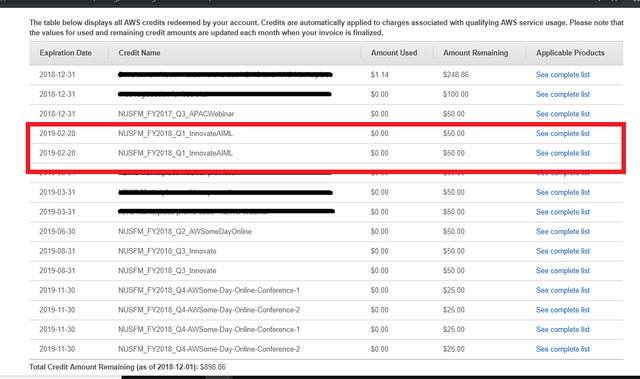640x379 pixels.
Task: Open 'See complete list' for first Q3_Innovate row
Action: pos(562,251)
